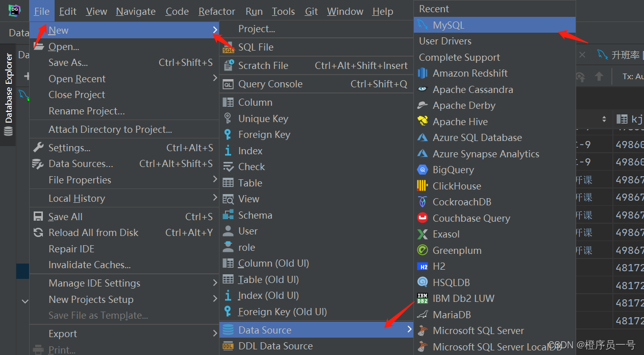Open the Tools menu
Viewport: 644px width, 355px height.
pyautogui.click(x=283, y=11)
